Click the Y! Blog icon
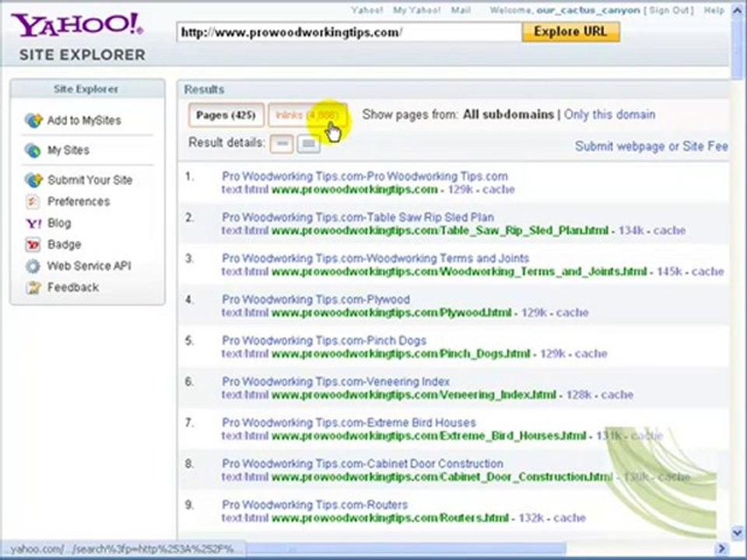This screenshot has width=747, height=560. tap(33, 223)
